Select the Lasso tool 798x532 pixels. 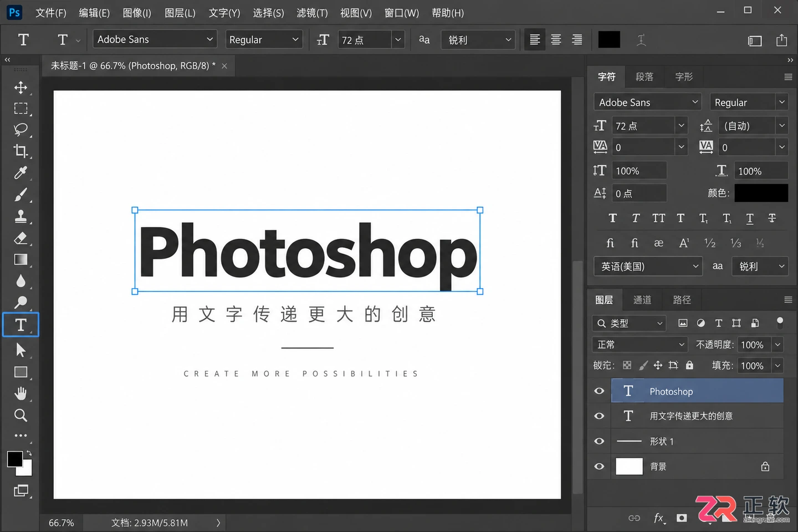(x=21, y=130)
